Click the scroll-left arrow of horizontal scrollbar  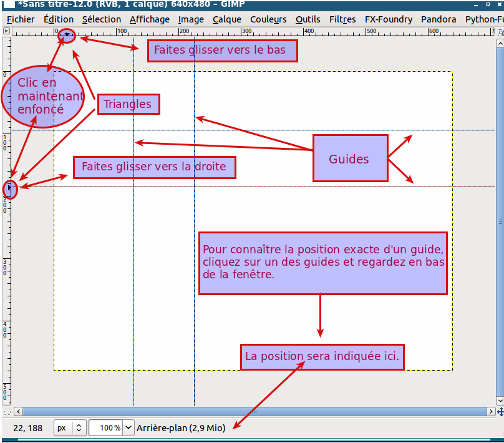pyautogui.click(x=18, y=412)
